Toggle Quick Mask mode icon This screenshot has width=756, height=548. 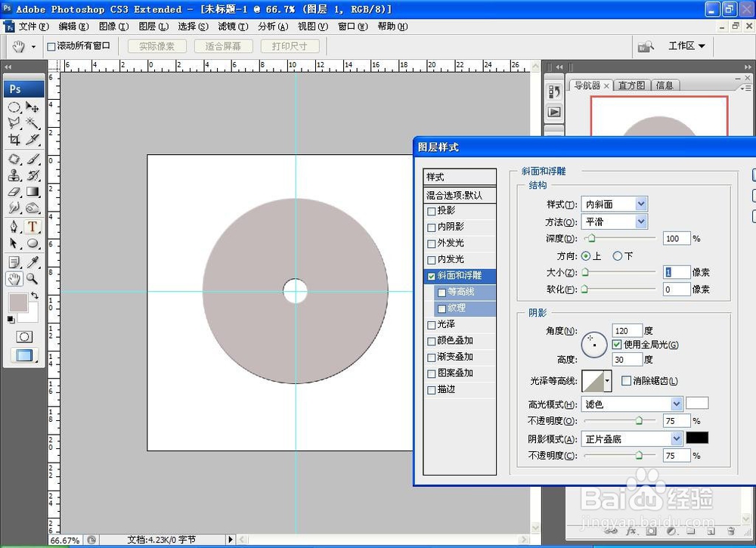[x=24, y=336]
